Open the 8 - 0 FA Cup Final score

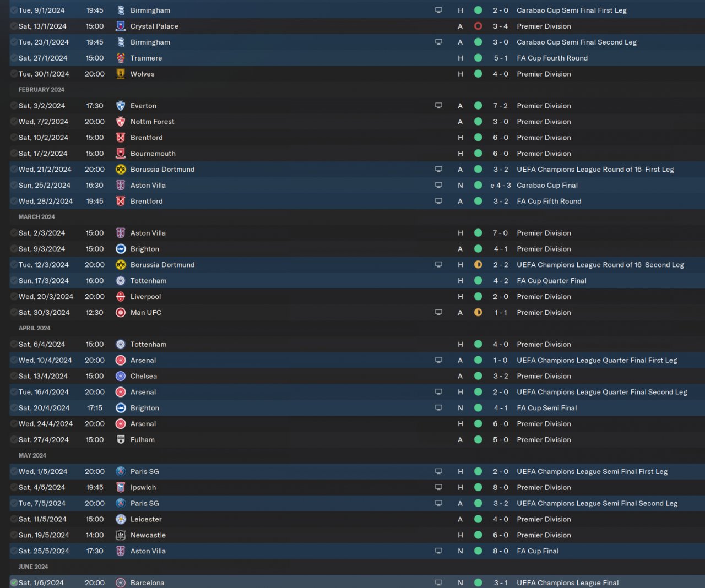click(500, 551)
